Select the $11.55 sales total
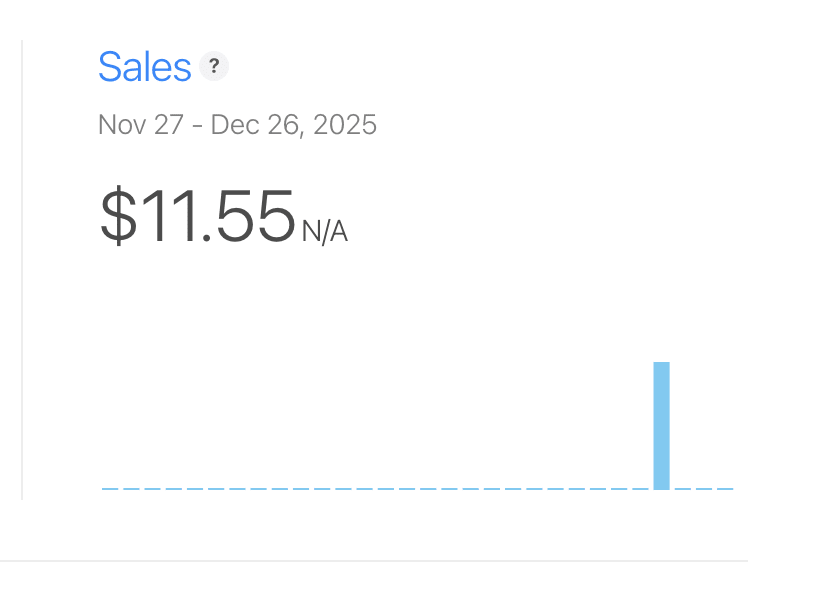This screenshot has width=826, height=608. click(197, 216)
